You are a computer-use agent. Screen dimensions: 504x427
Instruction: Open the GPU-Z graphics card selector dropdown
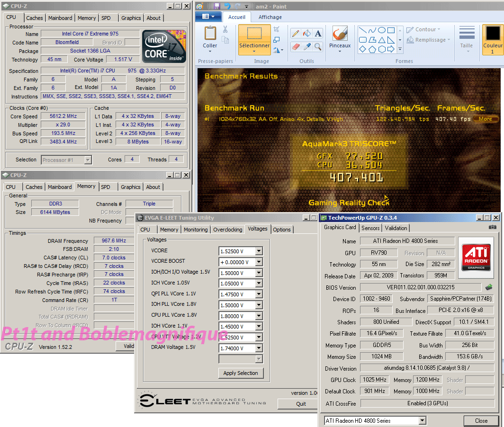point(423,420)
